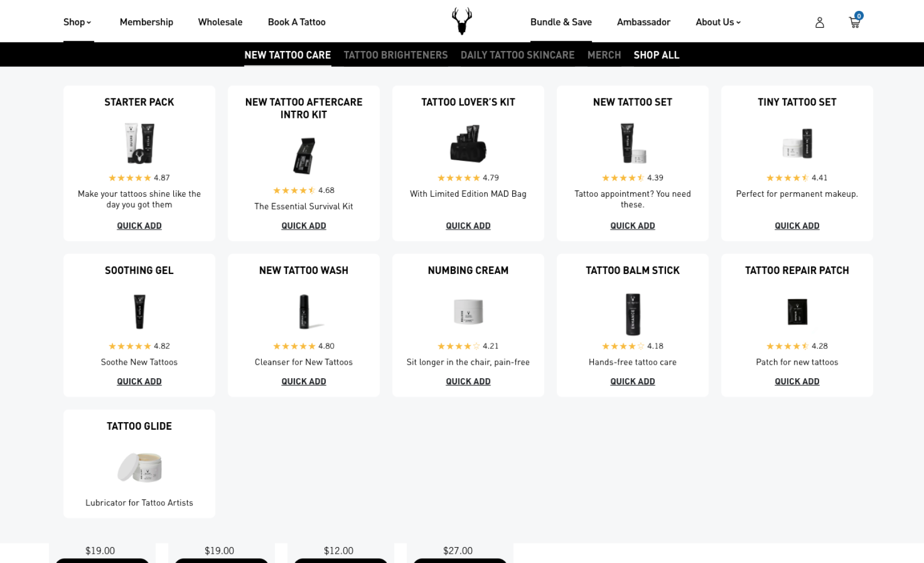Open the user account icon
This screenshot has height=563, width=924.
[x=820, y=22]
